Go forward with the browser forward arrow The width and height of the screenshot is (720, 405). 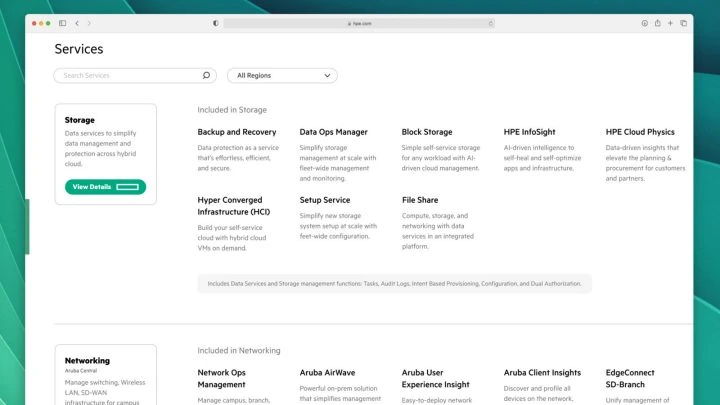[89, 23]
